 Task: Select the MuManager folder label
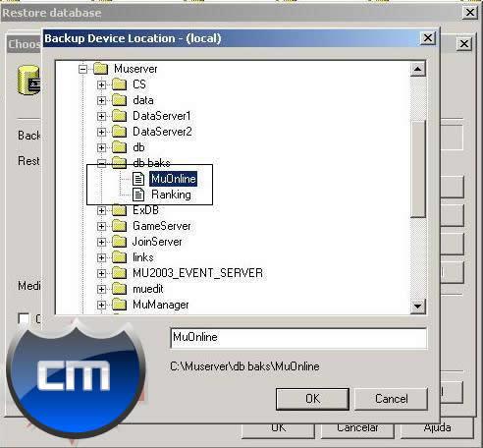click(161, 305)
